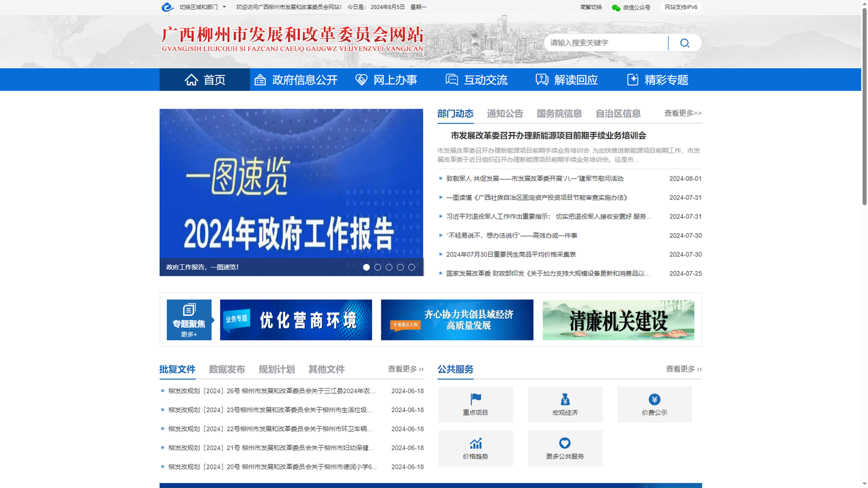Select third carousel dot indicator
The height and width of the screenshot is (488, 868).
389,267
